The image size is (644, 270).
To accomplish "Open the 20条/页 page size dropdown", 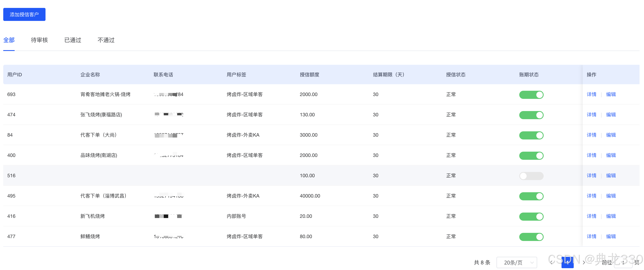I will coord(516,262).
